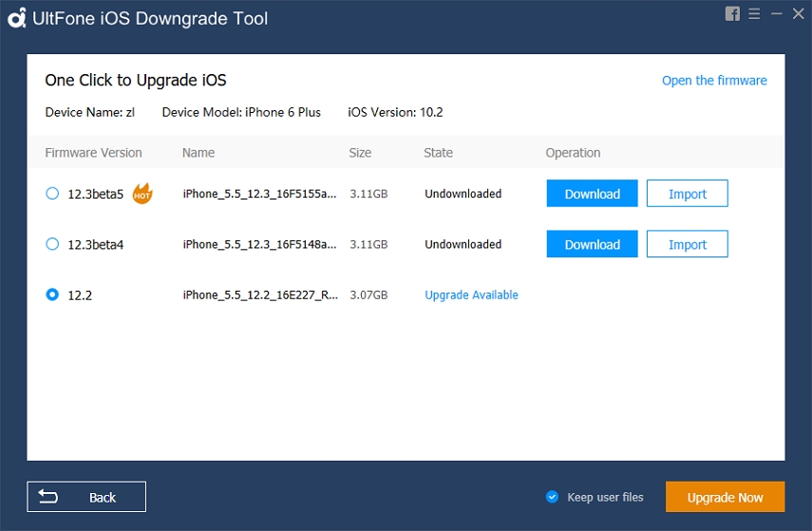Click the 12.2 version label

[80, 295]
